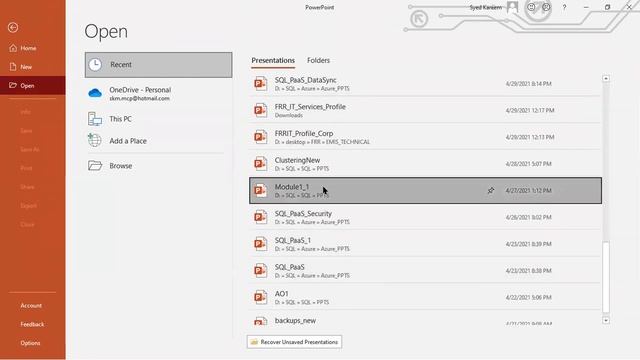Screen dimensions: 640x360
Task: Click the frown feedback icon
Action: (546, 7)
